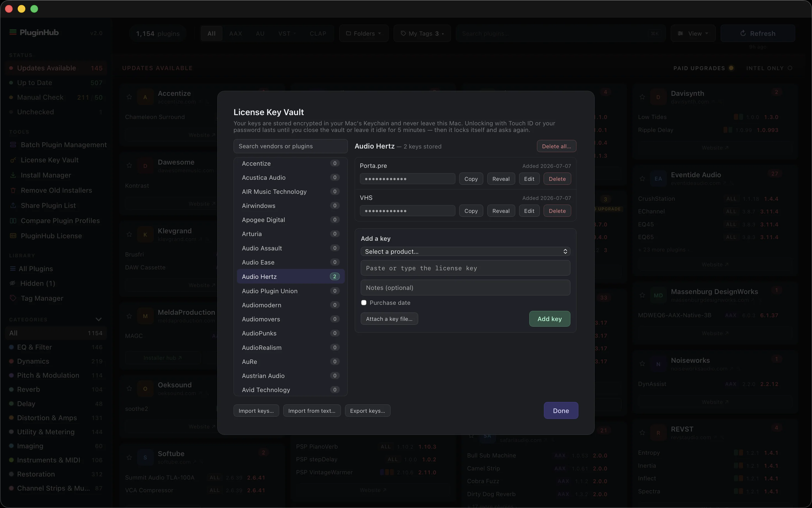This screenshot has width=812, height=508.
Task: Click the license key paste field
Action: [x=465, y=268]
